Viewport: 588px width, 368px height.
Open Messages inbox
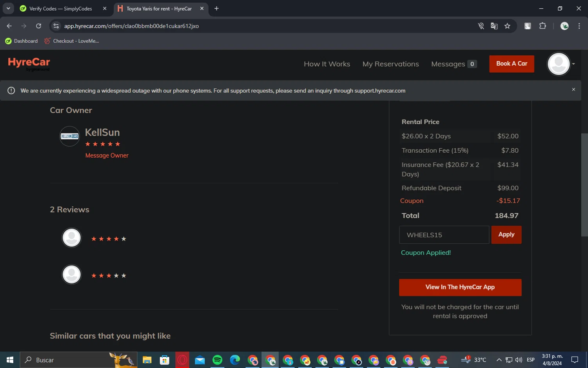(454, 64)
